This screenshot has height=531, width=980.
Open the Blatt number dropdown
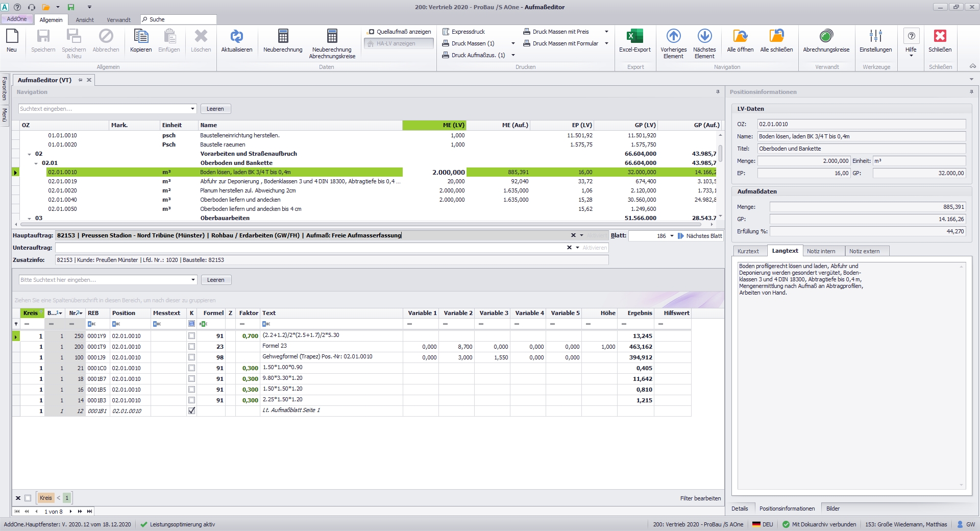tap(672, 236)
